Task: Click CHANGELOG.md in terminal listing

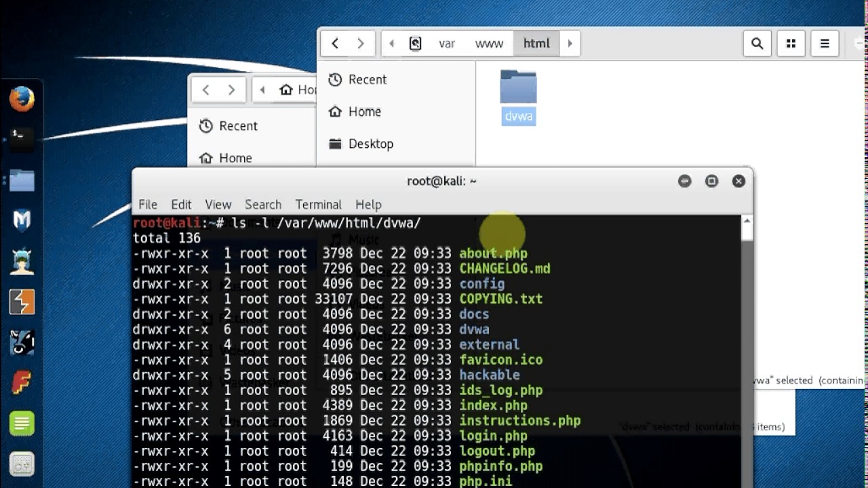Action: tap(505, 268)
